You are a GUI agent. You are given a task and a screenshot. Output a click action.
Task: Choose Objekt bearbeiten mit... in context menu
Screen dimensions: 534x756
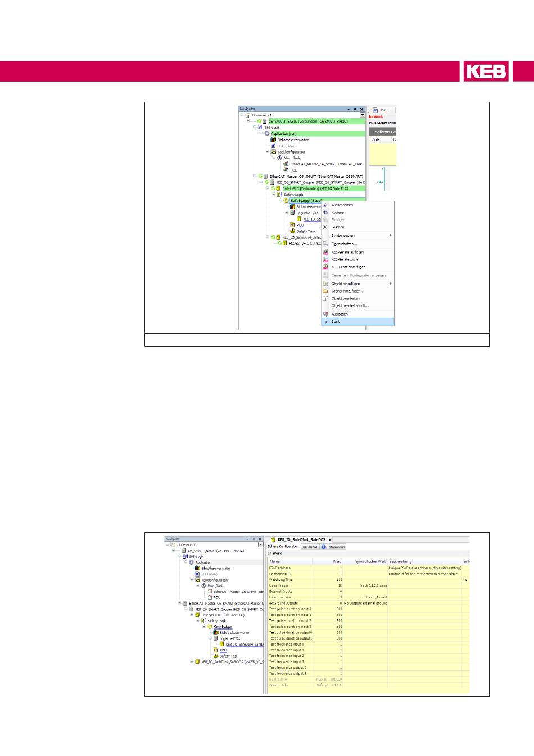click(350, 306)
